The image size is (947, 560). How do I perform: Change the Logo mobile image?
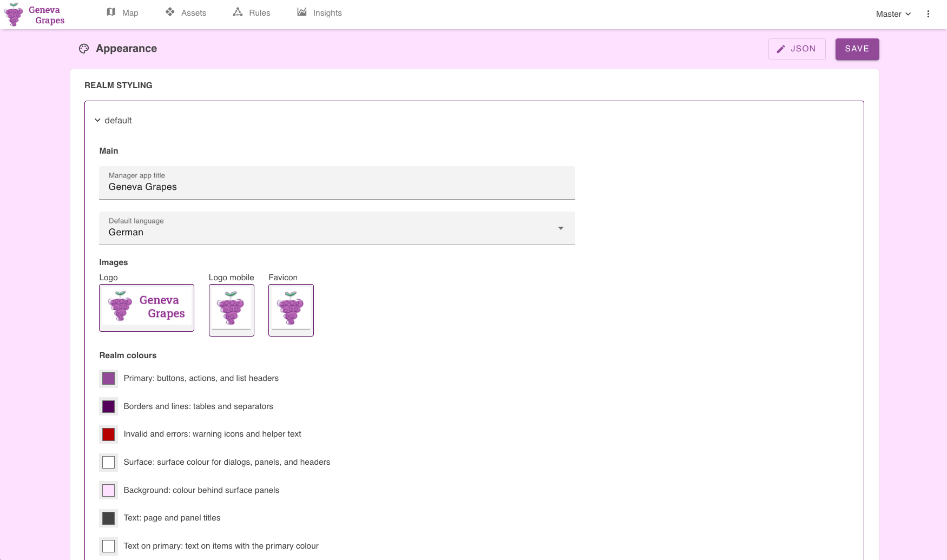pyautogui.click(x=232, y=310)
